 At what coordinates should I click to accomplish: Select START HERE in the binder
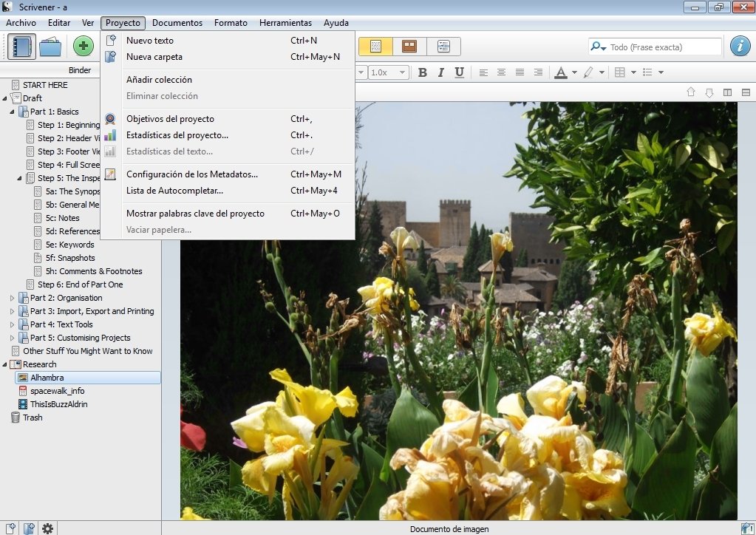[x=45, y=85]
